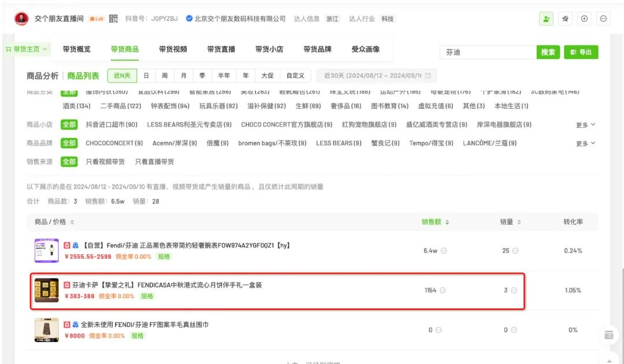Select the 周 time period option
This screenshot has width=624, height=364.
click(x=165, y=76)
